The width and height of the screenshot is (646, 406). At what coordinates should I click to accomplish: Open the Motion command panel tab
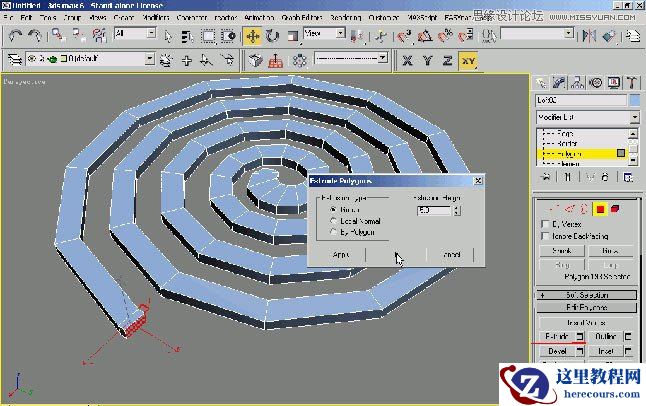pos(596,83)
